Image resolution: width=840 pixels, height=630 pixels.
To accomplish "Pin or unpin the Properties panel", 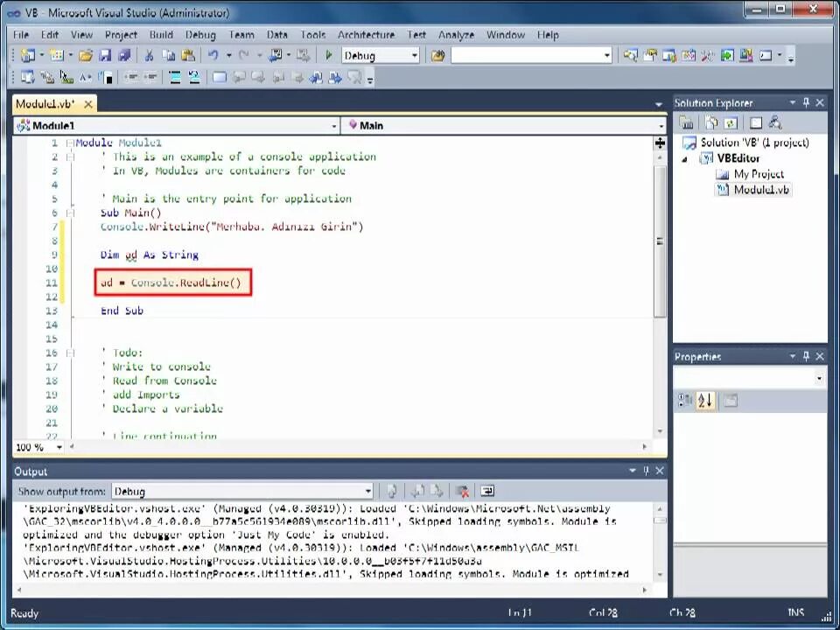I will click(806, 356).
